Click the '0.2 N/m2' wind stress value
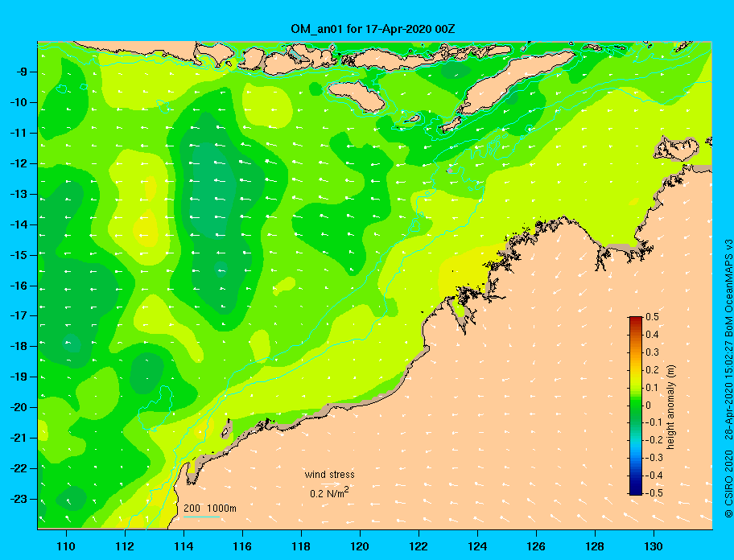This screenshot has width=734, height=560. click(329, 492)
